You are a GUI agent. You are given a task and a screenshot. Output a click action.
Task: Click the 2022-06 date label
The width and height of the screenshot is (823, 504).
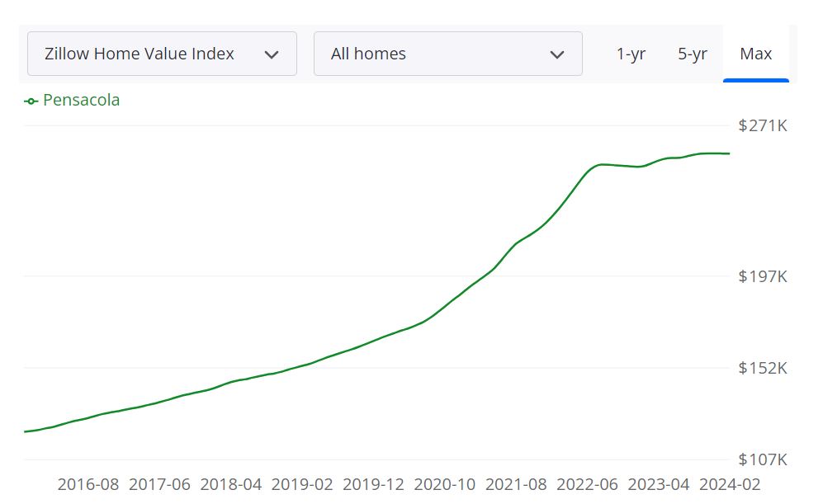587,484
